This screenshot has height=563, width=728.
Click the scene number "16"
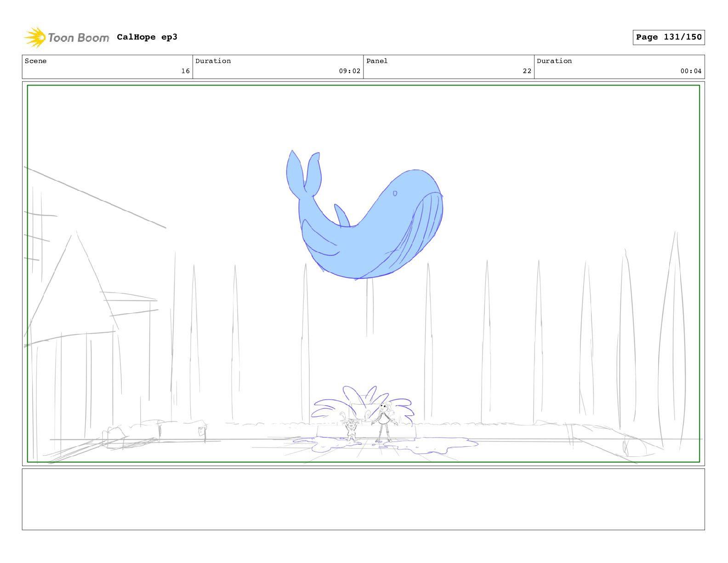point(185,71)
